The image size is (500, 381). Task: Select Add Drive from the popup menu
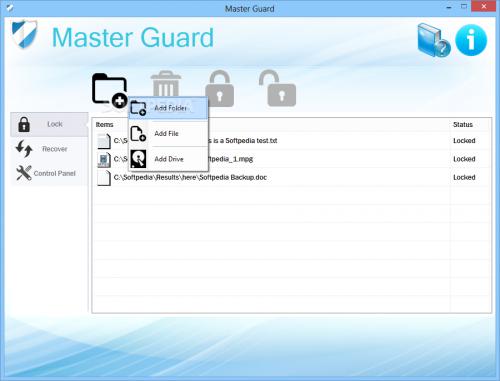pos(168,159)
